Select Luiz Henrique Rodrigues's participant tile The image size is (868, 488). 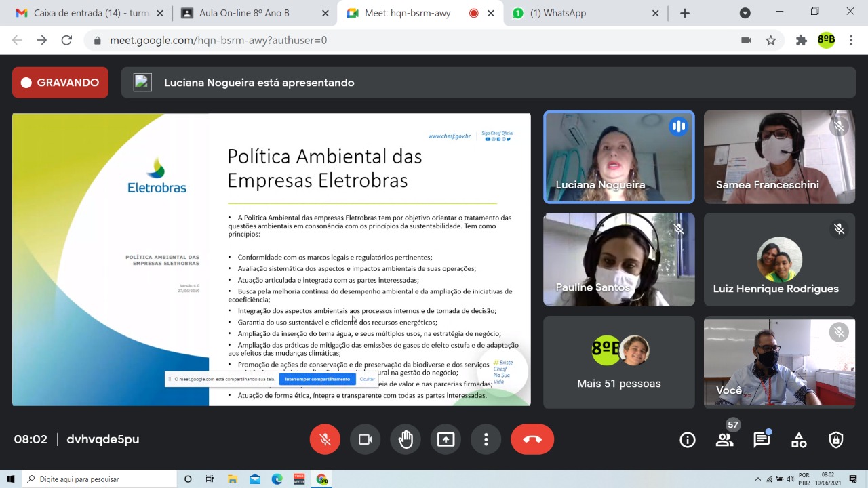click(x=779, y=260)
